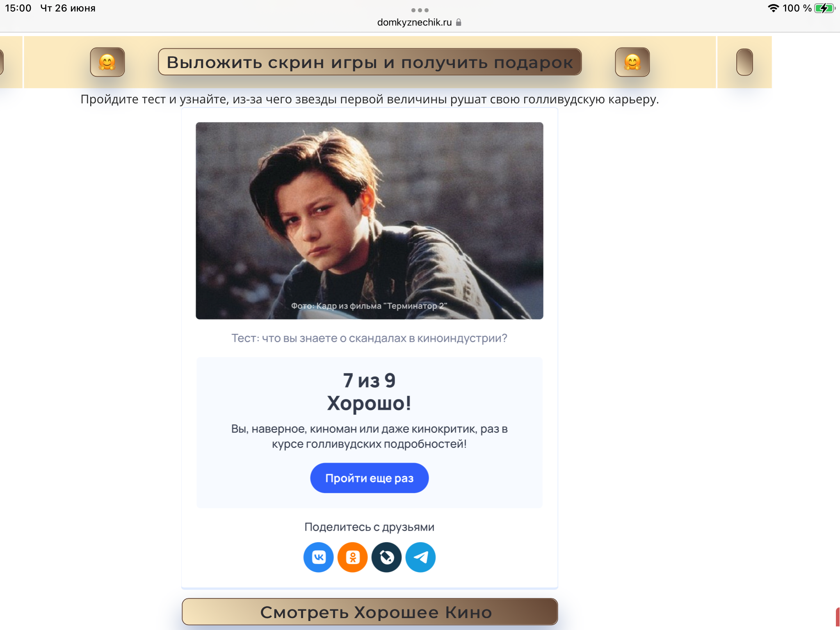840x630 pixels.
Task: Click the quiz title about film industry scandals
Action: 369,338
